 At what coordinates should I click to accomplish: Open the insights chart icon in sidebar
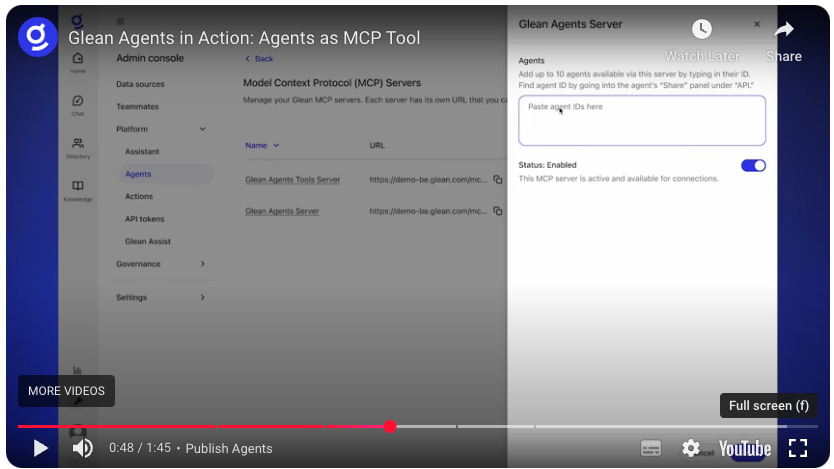(x=77, y=370)
